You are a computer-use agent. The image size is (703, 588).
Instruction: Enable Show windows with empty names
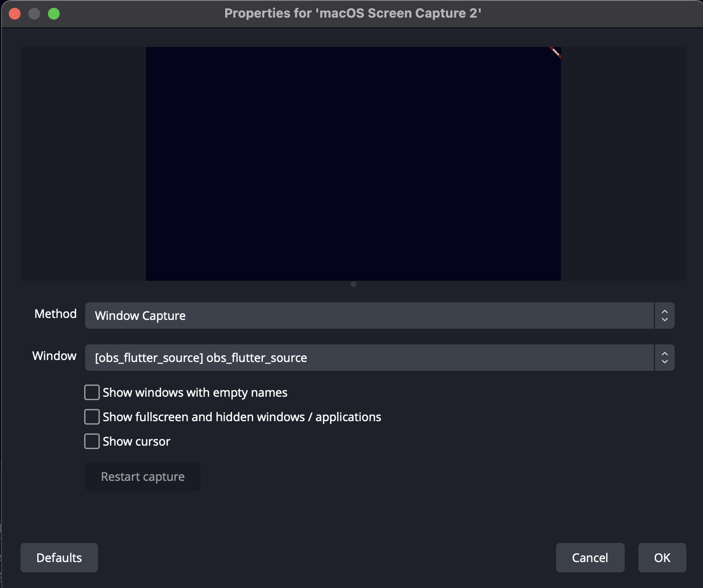tap(92, 392)
